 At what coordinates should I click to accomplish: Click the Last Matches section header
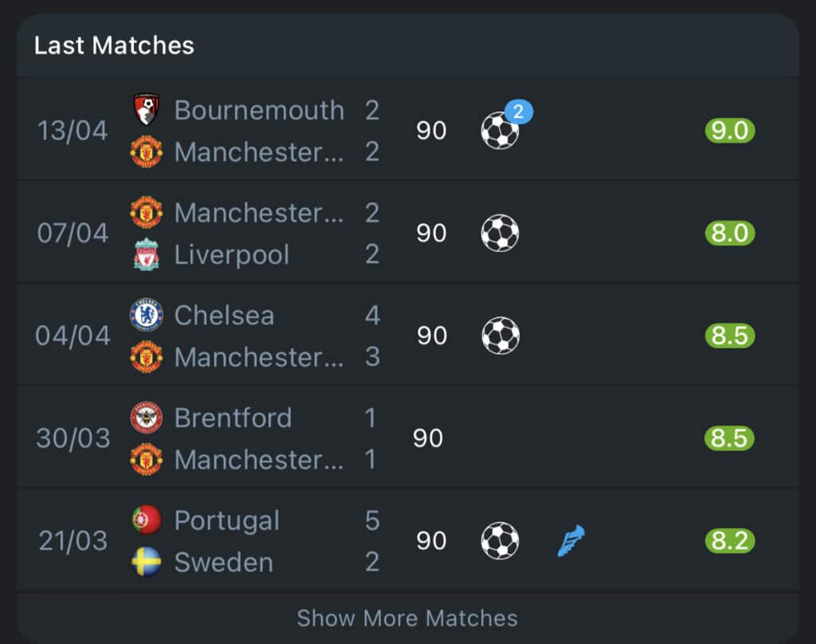click(x=114, y=45)
